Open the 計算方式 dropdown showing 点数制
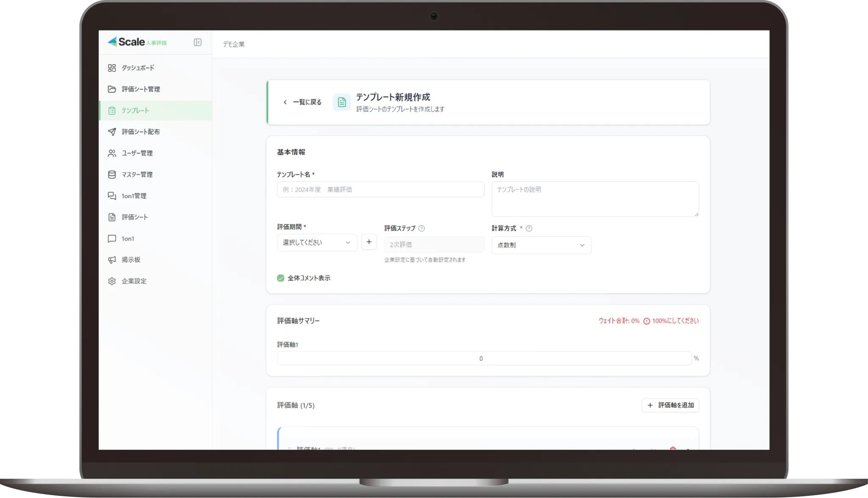 541,245
